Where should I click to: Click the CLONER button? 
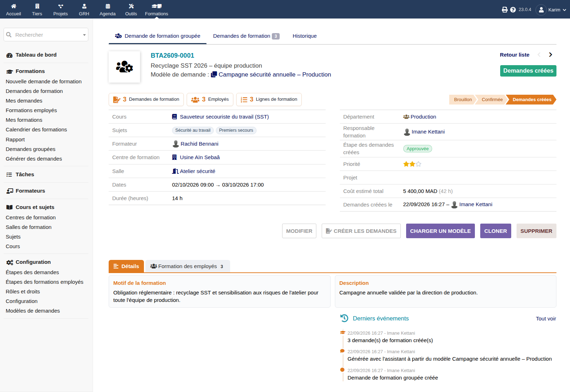pyautogui.click(x=496, y=231)
